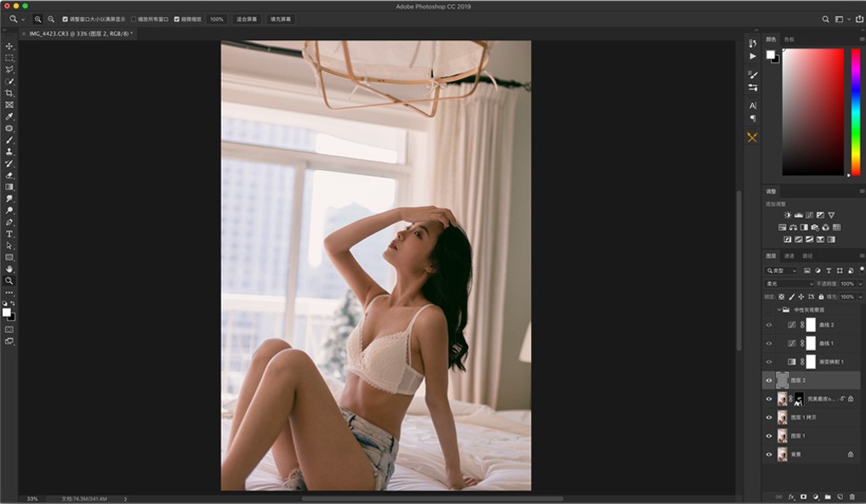Hide the 曲线 2 layer visibility eye
The height and width of the screenshot is (504, 866).
tap(768, 326)
